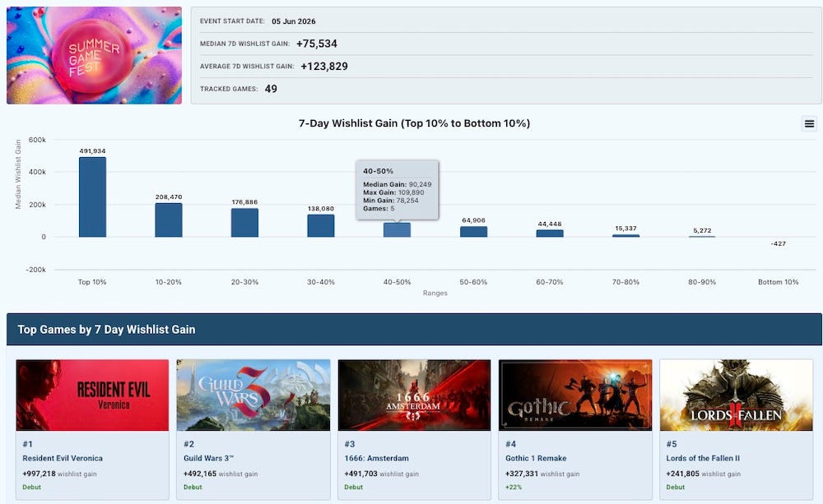Click the 138,080 data label
Viewport: 823px width, 504px height.
coord(321,209)
